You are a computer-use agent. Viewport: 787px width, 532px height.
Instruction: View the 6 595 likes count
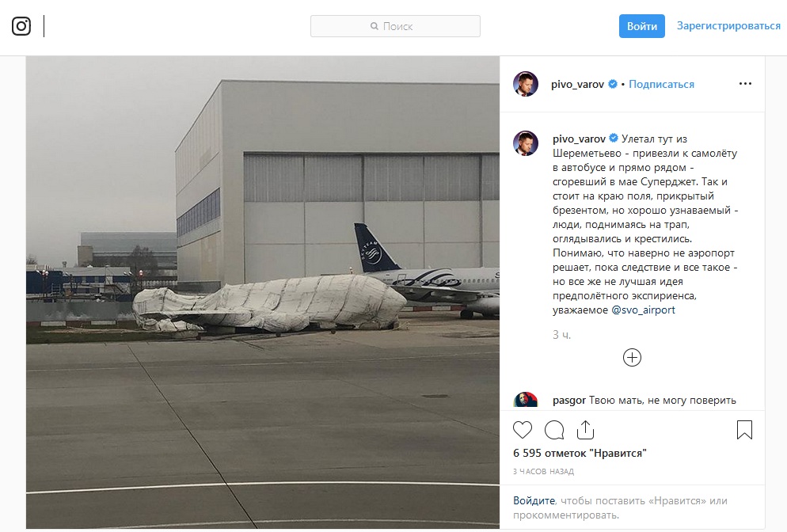pos(580,453)
